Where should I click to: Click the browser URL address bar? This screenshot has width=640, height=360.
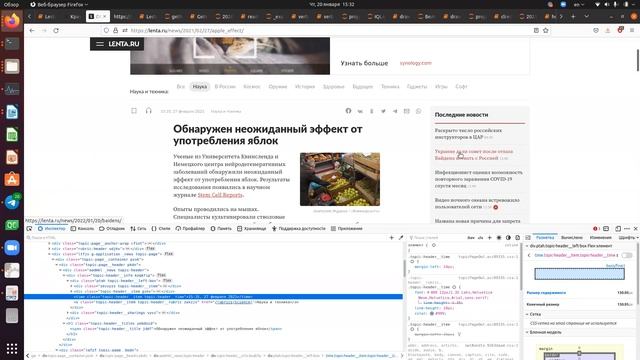[x=327, y=31]
